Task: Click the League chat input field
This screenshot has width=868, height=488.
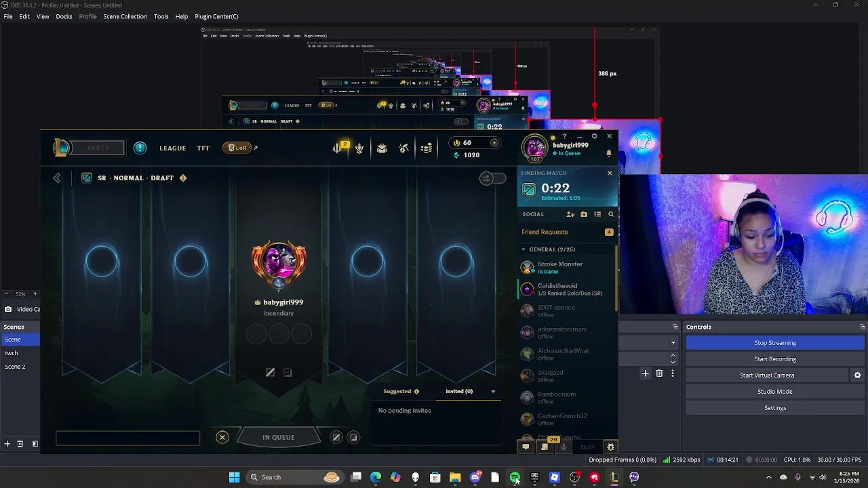Action: pyautogui.click(x=128, y=438)
